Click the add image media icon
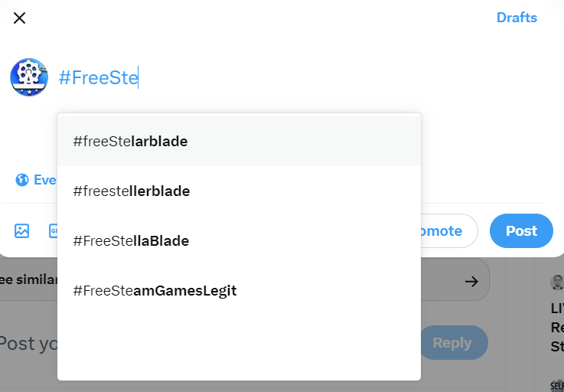Image resolution: width=564 pixels, height=392 pixels. [x=21, y=230]
